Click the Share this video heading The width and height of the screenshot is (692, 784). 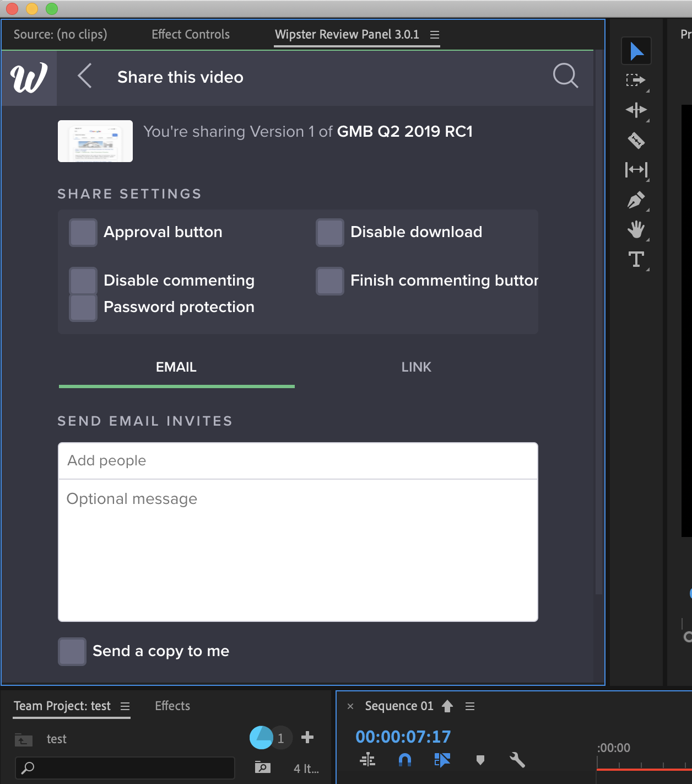pos(181,77)
